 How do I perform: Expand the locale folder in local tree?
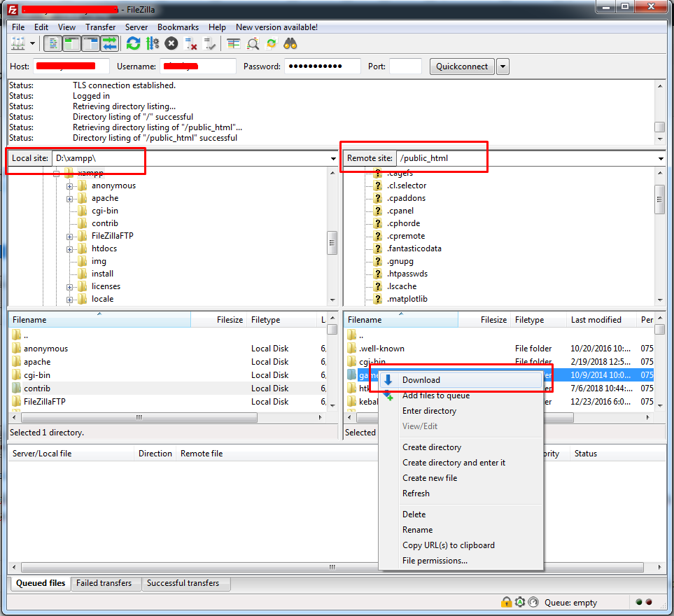tap(69, 300)
